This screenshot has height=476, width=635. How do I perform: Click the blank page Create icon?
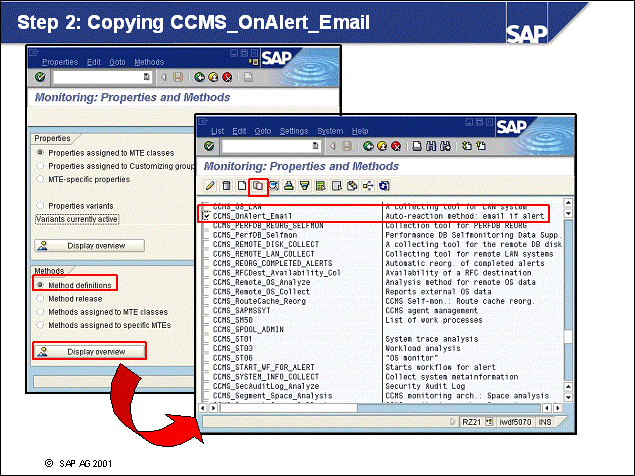point(241,186)
